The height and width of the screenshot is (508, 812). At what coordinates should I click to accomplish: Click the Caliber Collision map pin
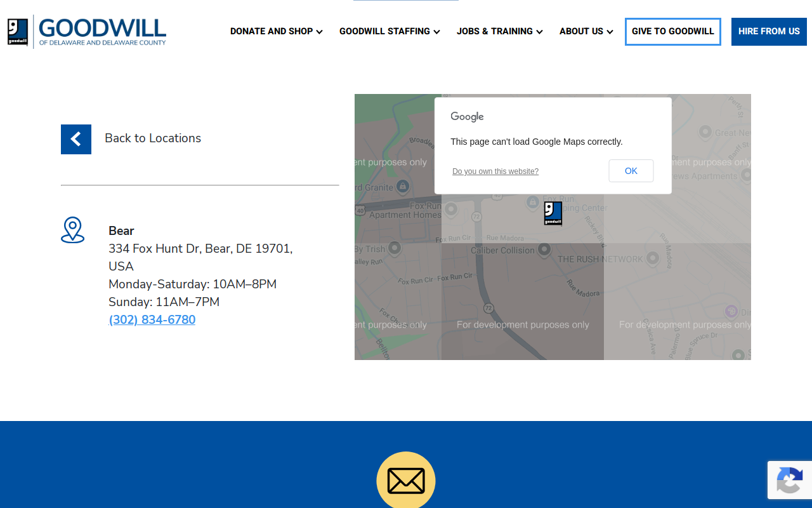[x=544, y=250]
